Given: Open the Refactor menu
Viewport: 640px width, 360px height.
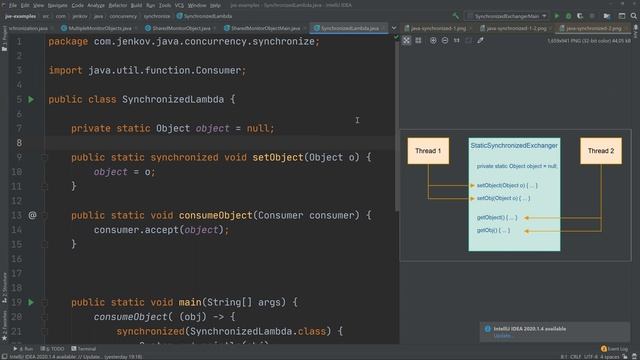Looking at the screenshot, I should pyautogui.click(x=118, y=5).
